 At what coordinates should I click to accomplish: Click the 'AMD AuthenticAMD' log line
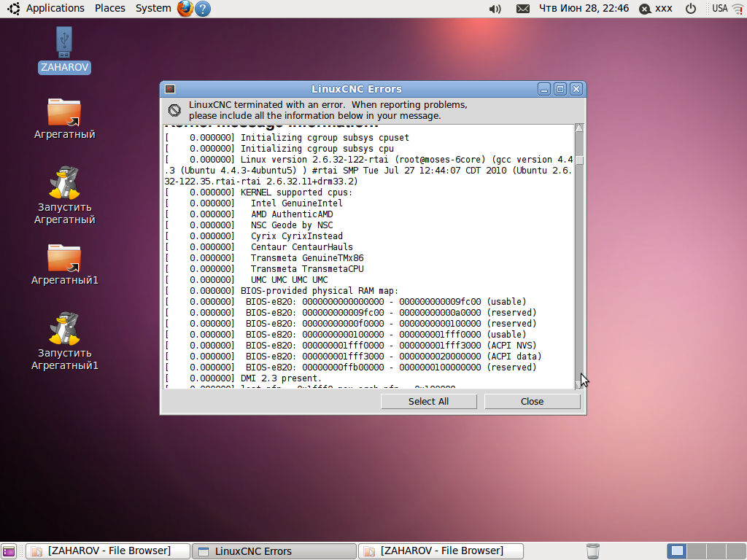click(249, 214)
